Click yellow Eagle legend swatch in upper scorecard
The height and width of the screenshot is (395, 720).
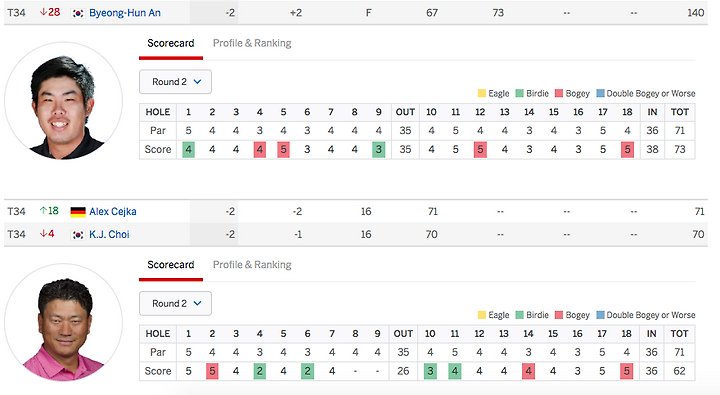click(x=482, y=93)
